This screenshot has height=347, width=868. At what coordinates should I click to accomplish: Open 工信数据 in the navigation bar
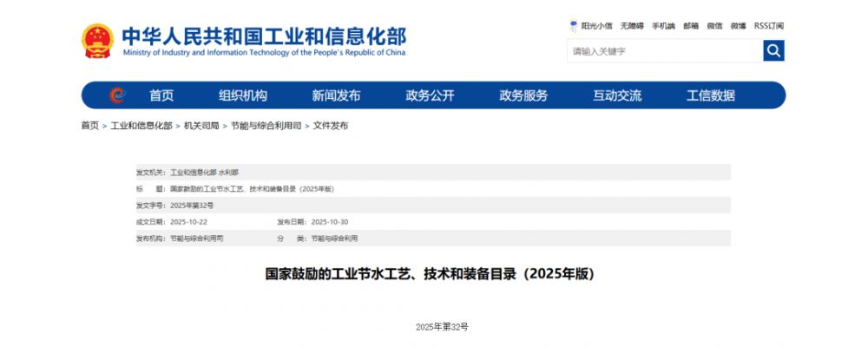coord(710,95)
